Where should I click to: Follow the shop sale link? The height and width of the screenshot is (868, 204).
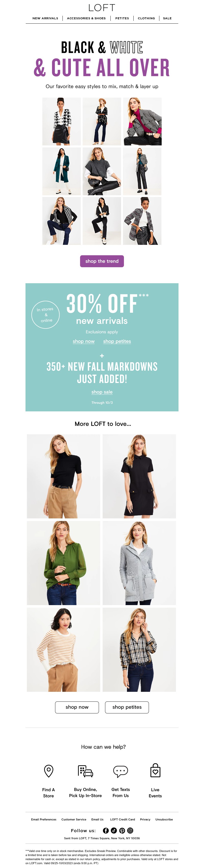102,392
